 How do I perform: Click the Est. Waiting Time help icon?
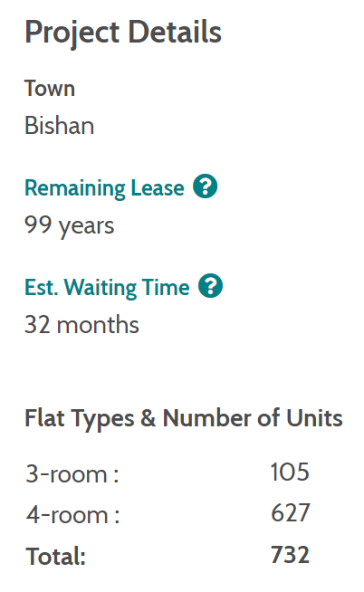(210, 286)
